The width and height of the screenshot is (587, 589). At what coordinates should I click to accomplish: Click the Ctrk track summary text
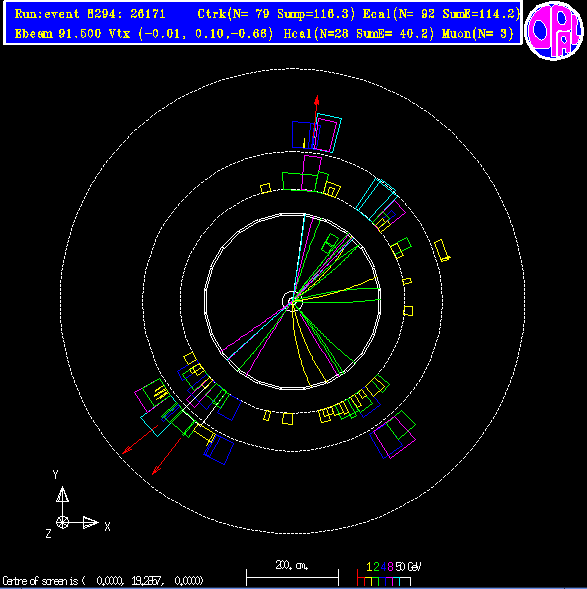(x=276, y=14)
